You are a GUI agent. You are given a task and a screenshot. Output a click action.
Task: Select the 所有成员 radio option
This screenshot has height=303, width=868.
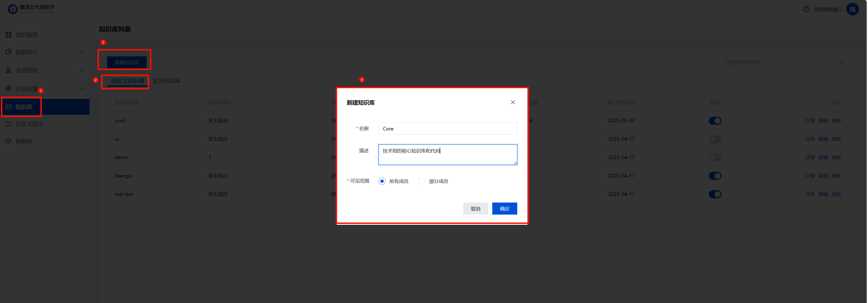[382, 181]
